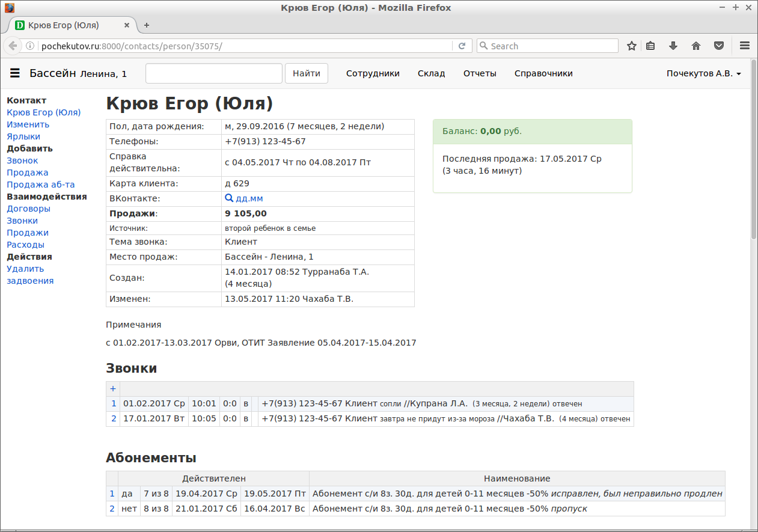Open Договоры in sidebar
758x532 pixels.
[28, 209]
